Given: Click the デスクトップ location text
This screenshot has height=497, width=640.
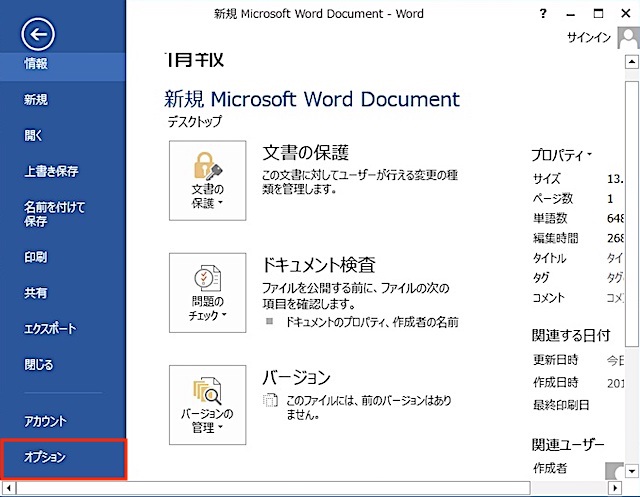Looking at the screenshot, I should coord(195,121).
